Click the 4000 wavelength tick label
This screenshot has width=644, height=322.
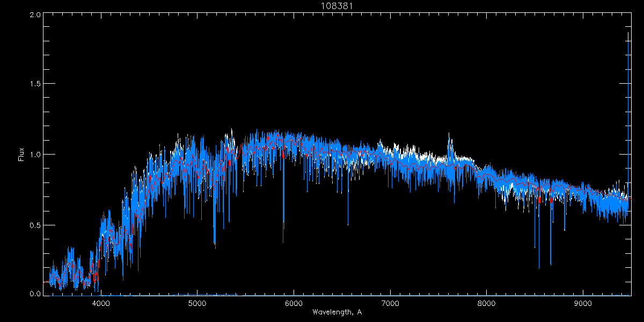(101, 303)
